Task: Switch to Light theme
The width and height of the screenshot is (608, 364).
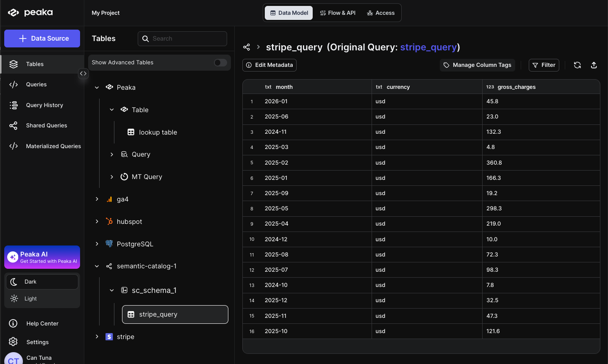Action: (x=31, y=298)
